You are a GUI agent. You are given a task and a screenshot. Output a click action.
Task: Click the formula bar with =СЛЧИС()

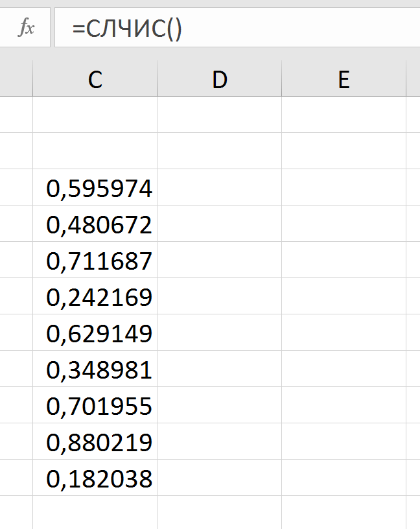tap(237, 28)
